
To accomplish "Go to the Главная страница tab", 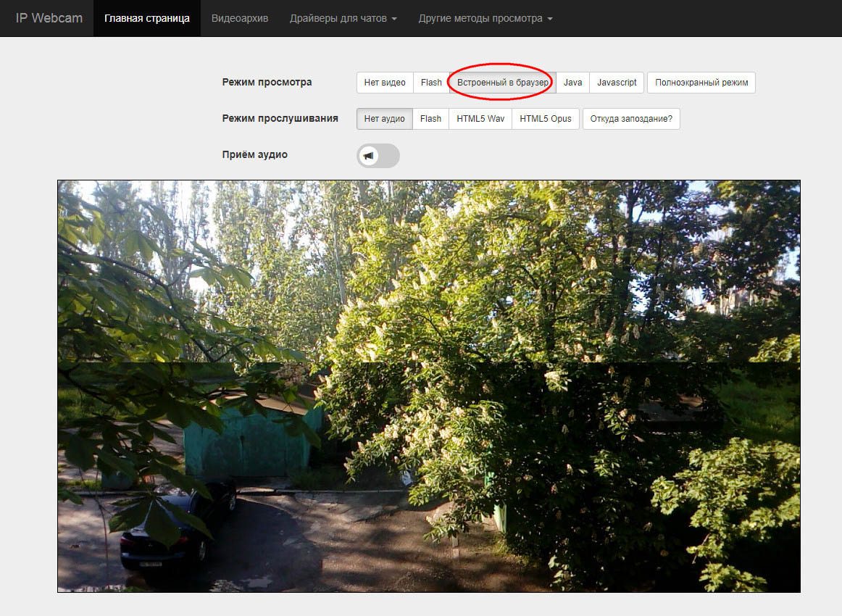I will [x=146, y=18].
